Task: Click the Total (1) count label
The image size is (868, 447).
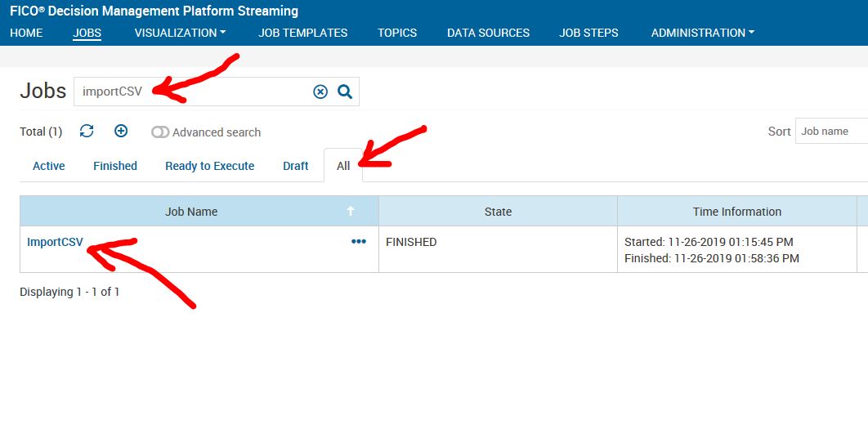Action: (41, 132)
